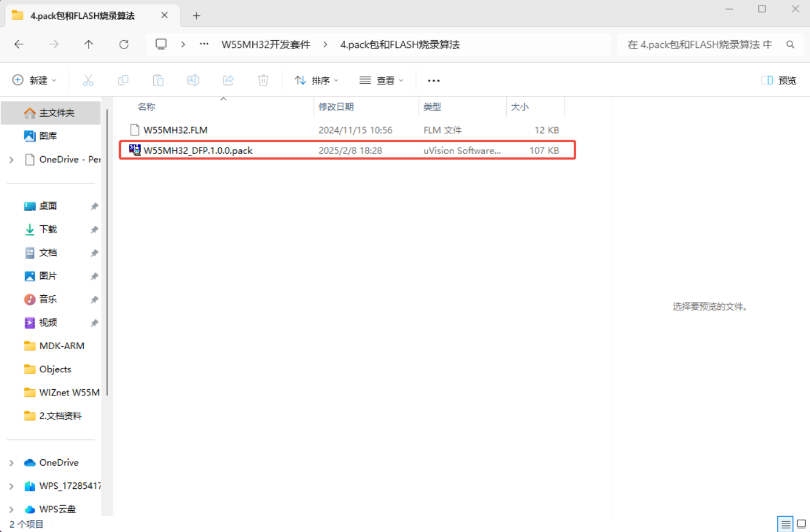The width and height of the screenshot is (810, 532).
Task: Select the W55MH32_DFP.1.0.0.pack file
Action: coord(198,151)
